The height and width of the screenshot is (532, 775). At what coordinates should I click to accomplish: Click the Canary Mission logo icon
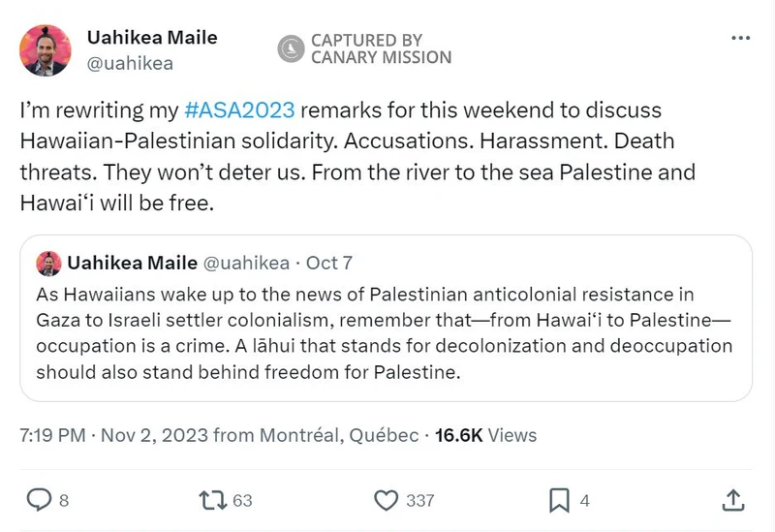coord(291,48)
